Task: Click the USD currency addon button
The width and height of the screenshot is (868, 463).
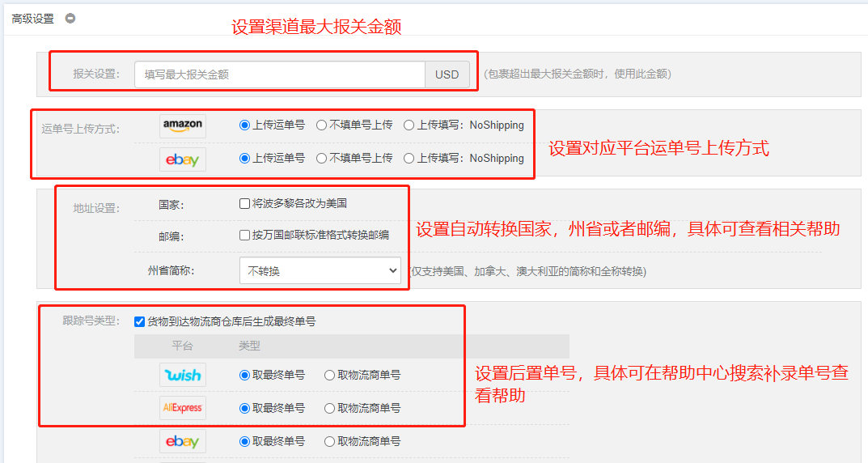Action: [x=447, y=74]
